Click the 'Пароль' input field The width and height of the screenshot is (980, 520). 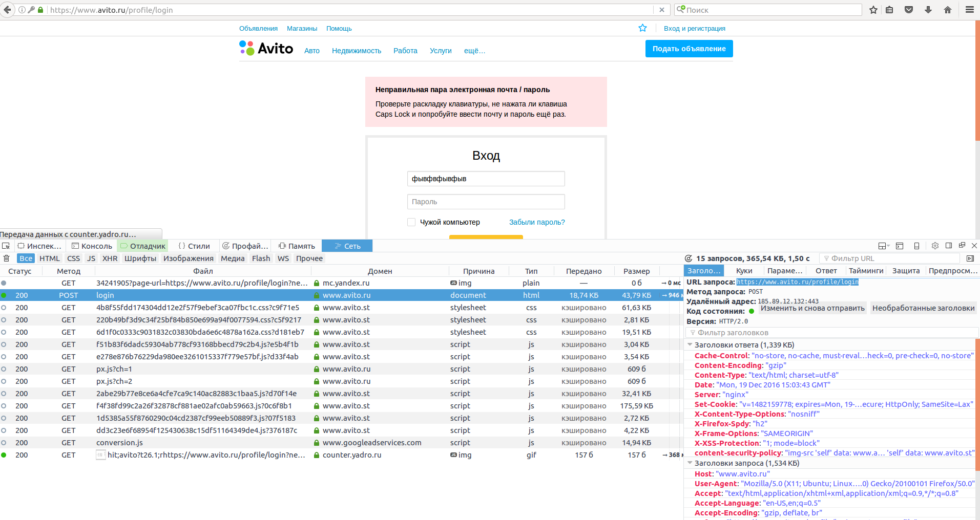(486, 202)
